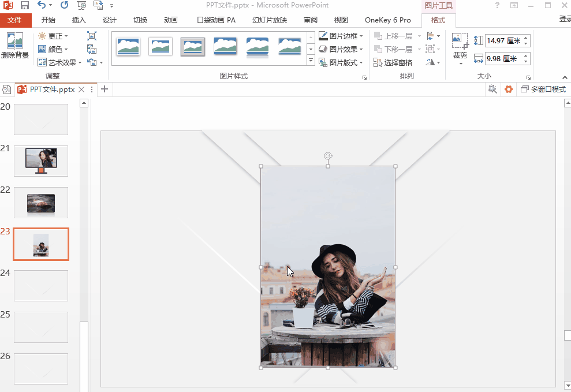Viewport: 571px width, 392px height.
Task: Click the + button to add a tab
Action: [x=104, y=89]
